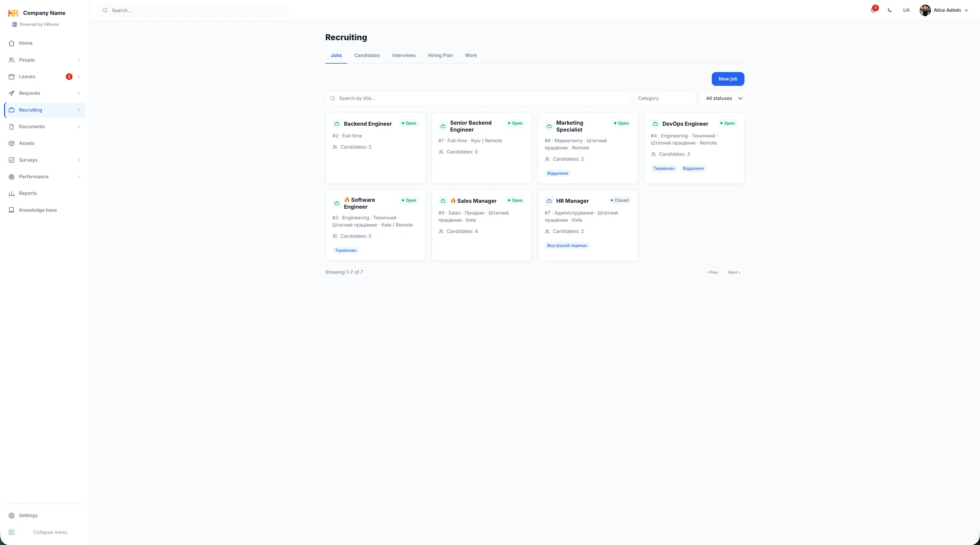This screenshot has width=980, height=545.
Task: Switch to the Hiring Plan tab
Action: [x=440, y=56]
